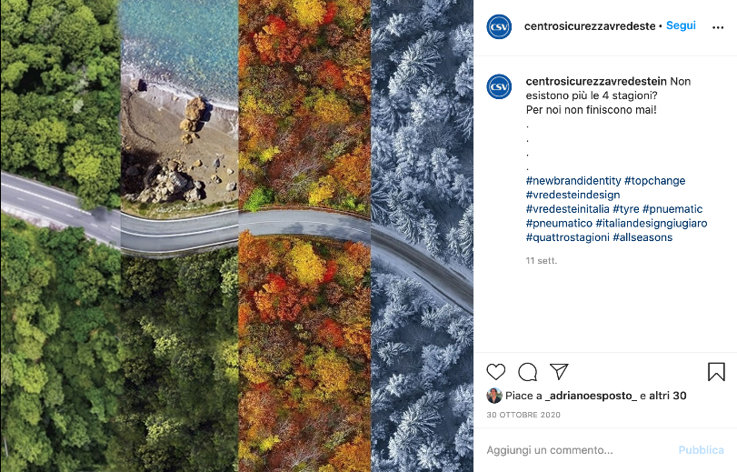Open centrosicurezzavredeste profile from header
This screenshot has height=472, width=737.
(589, 26)
